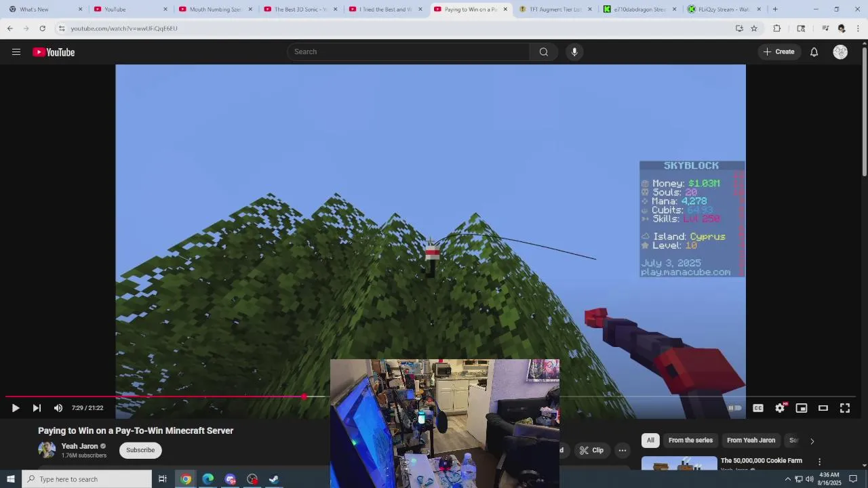Enter full screen mode
The width and height of the screenshot is (868, 488).
coord(845,408)
